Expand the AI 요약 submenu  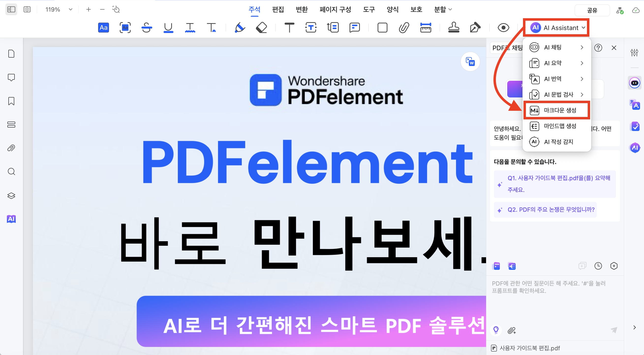click(x=557, y=63)
